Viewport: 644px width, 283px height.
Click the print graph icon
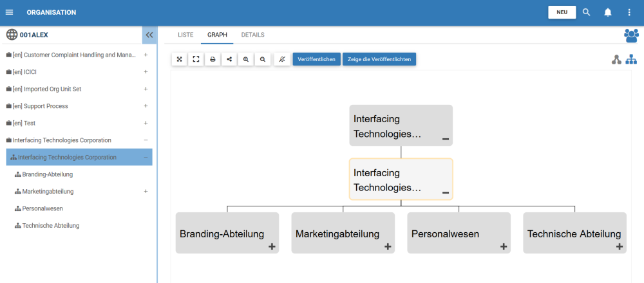(213, 59)
